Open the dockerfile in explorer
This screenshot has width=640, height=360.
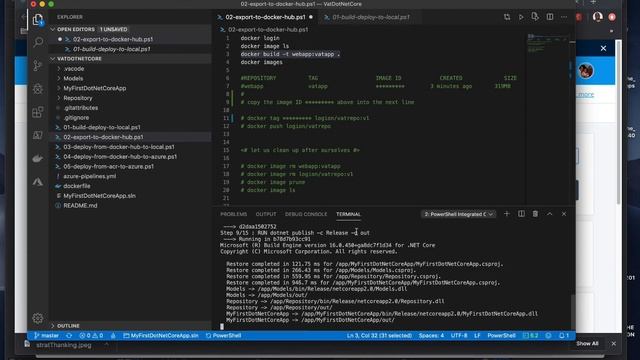(x=77, y=186)
